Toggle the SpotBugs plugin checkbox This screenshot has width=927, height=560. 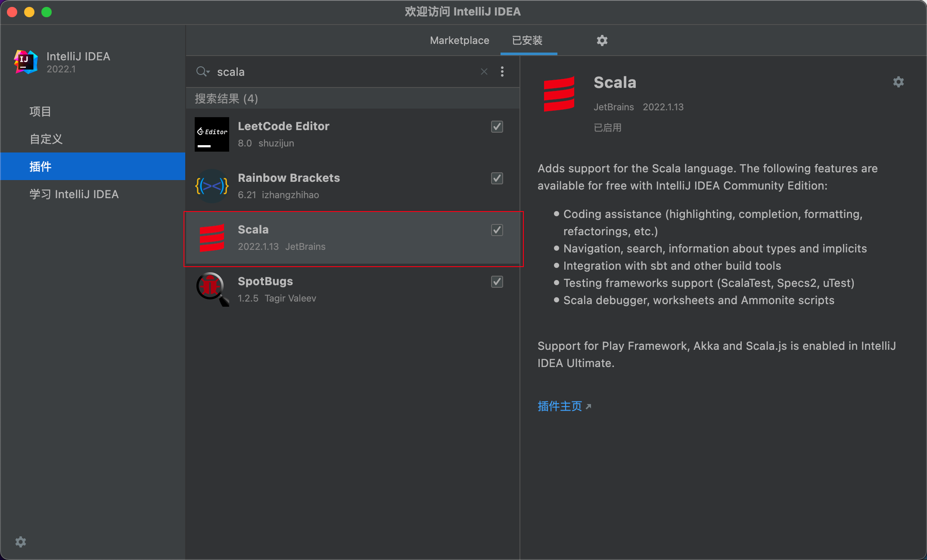coord(497,282)
